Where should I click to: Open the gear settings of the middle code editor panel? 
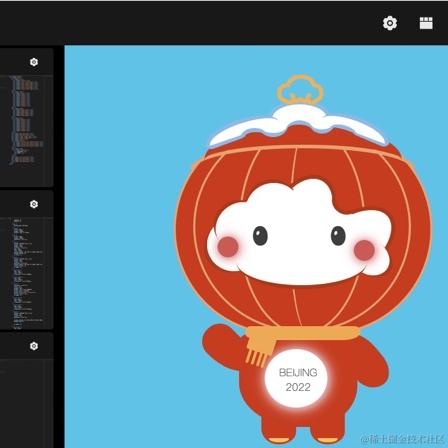point(34,204)
